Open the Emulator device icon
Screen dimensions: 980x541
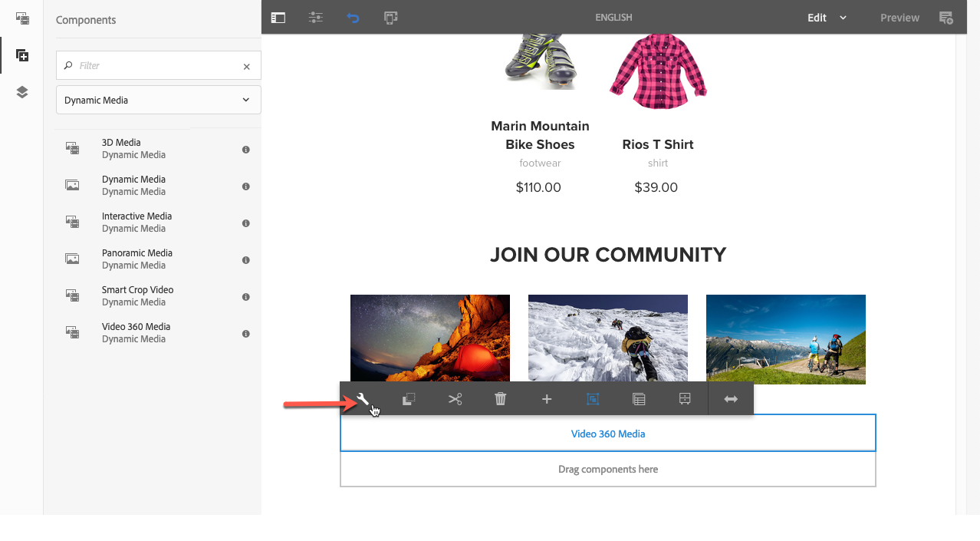(x=390, y=18)
